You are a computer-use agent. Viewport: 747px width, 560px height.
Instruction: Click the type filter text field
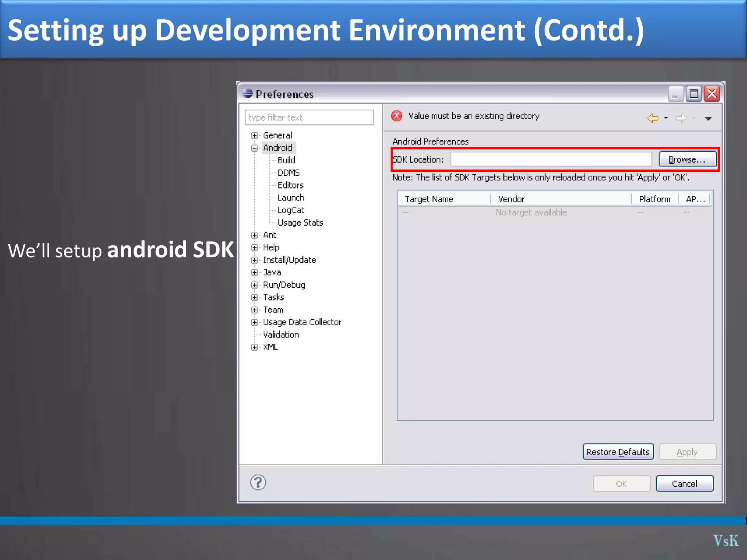(x=309, y=117)
